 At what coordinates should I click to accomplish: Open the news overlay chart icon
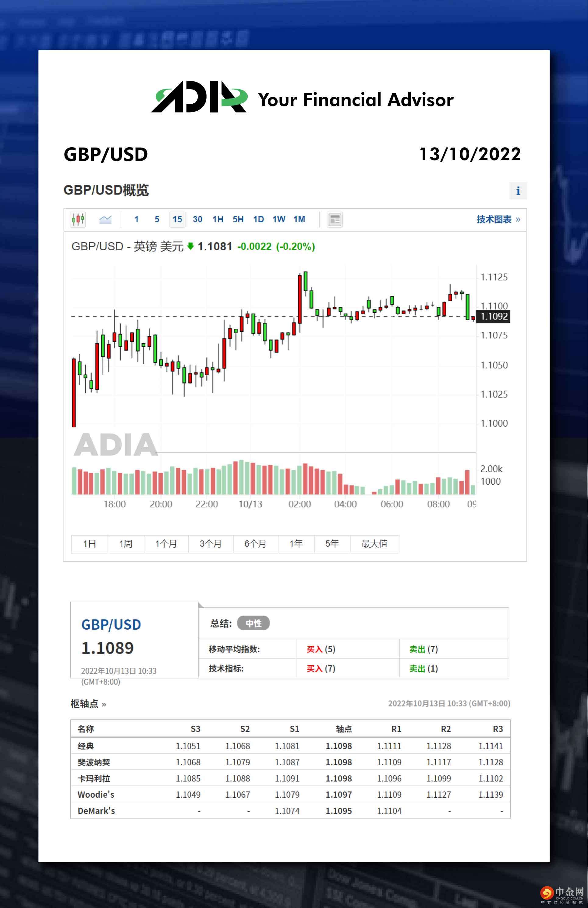point(335,220)
